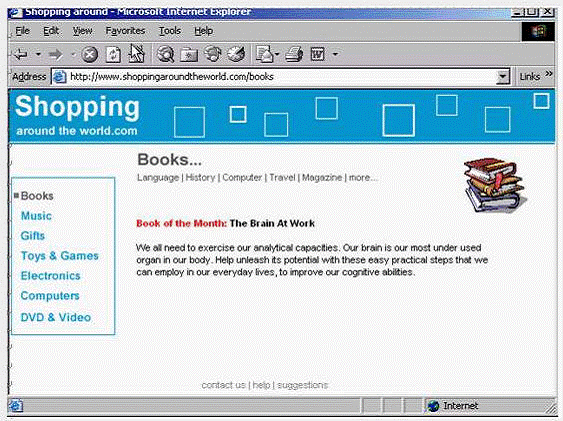The width and height of the screenshot is (563, 421).
Task: Open the File menu
Action: pyautogui.click(x=23, y=31)
